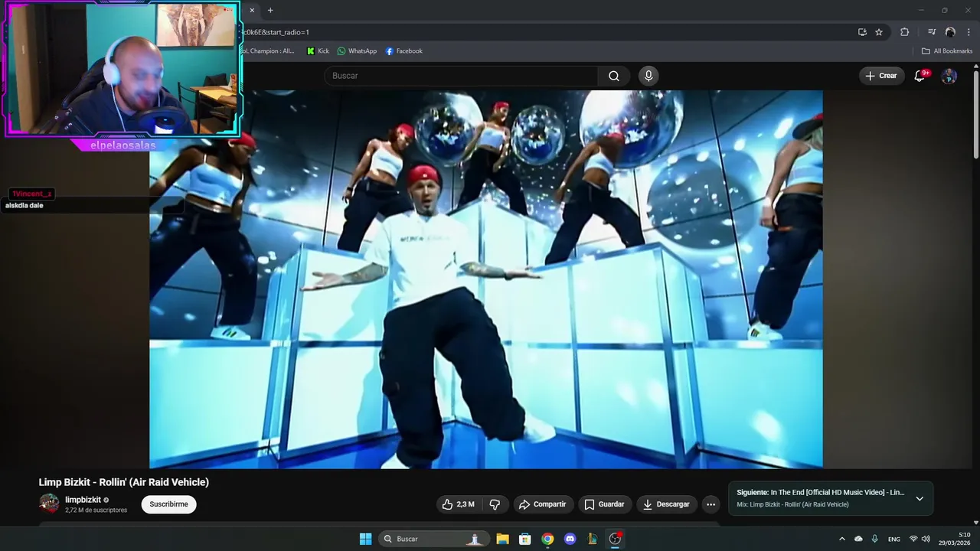Bookmark this page with star icon
Viewport: 980px width, 551px height.
(x=879, y=32)
